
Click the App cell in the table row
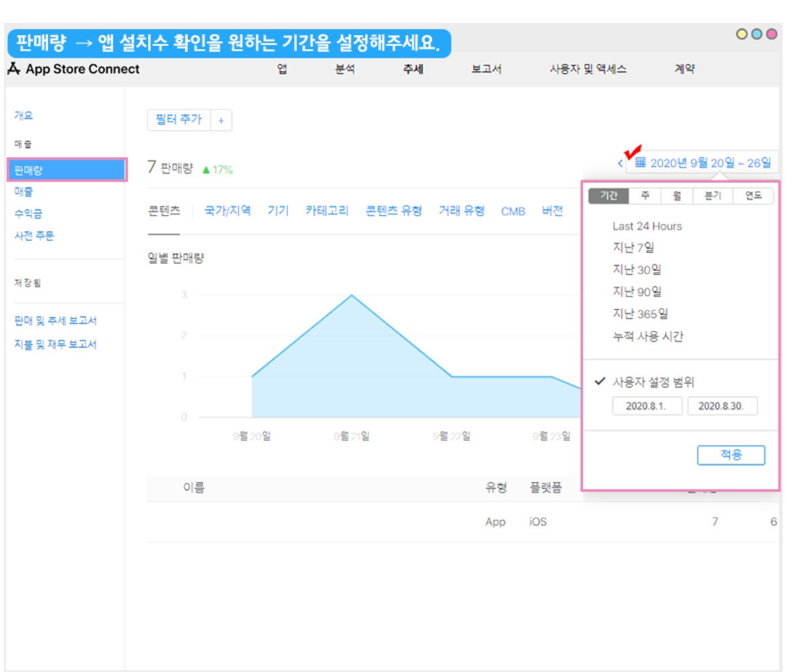tap(495, 521)
